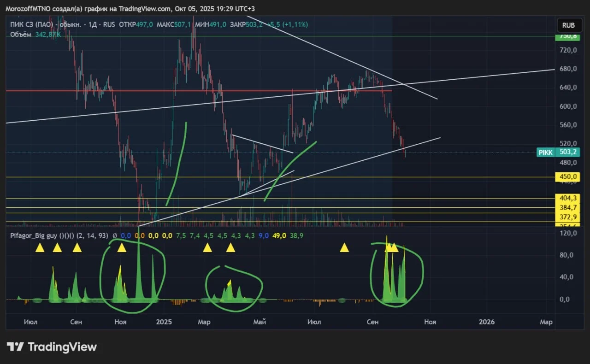This screenshot has width=590, height=364.
Task: Select the blue 9,0 indicator value
Action: [264, 235]
